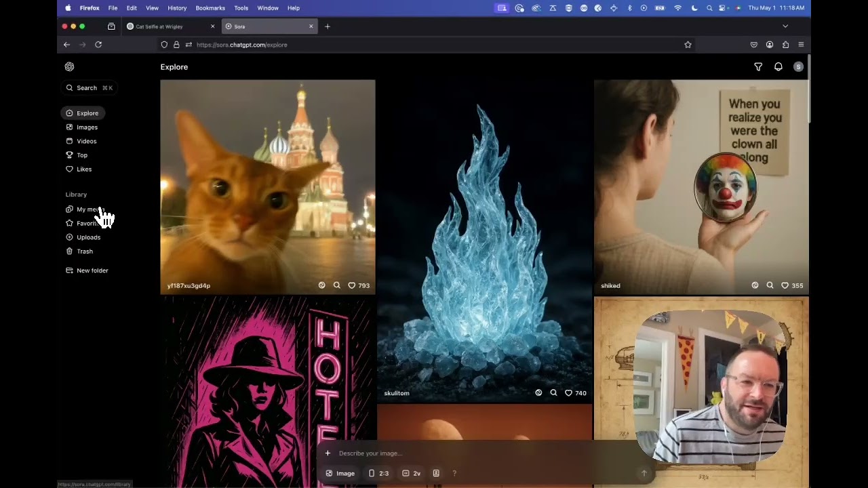
Task: Click magnifier icon on the ice flame card
Action: point(553,392)
